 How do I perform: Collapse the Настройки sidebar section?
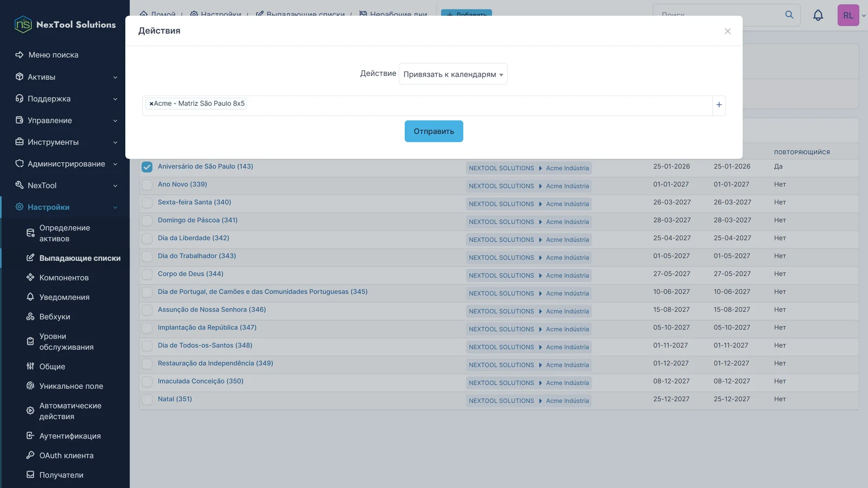click(x=115, y=208)
